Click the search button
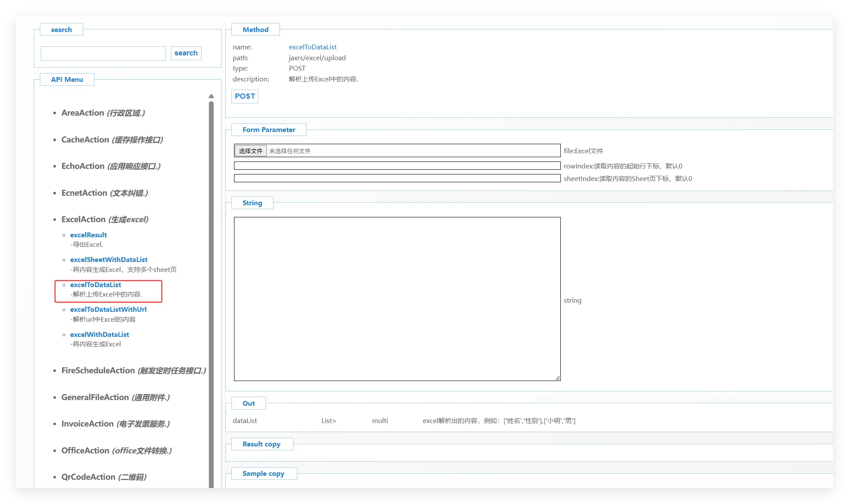 (186, 53)
